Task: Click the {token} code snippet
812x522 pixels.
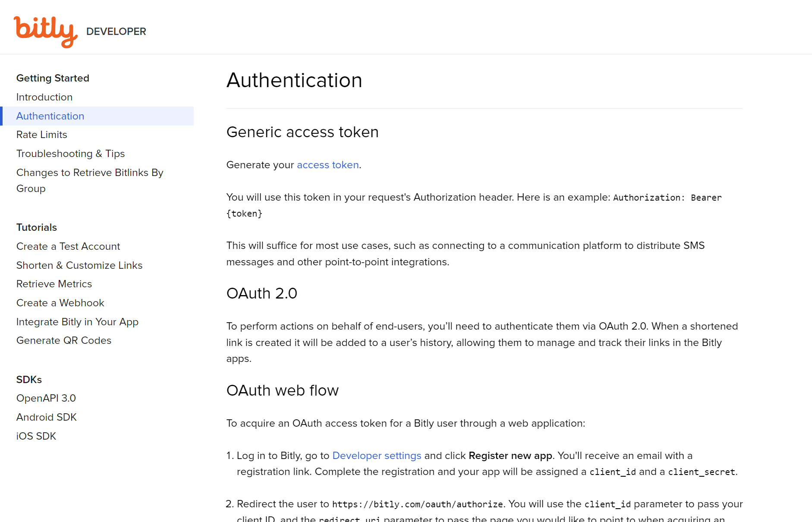Action: pyautogui.click(x=244, y=214)
